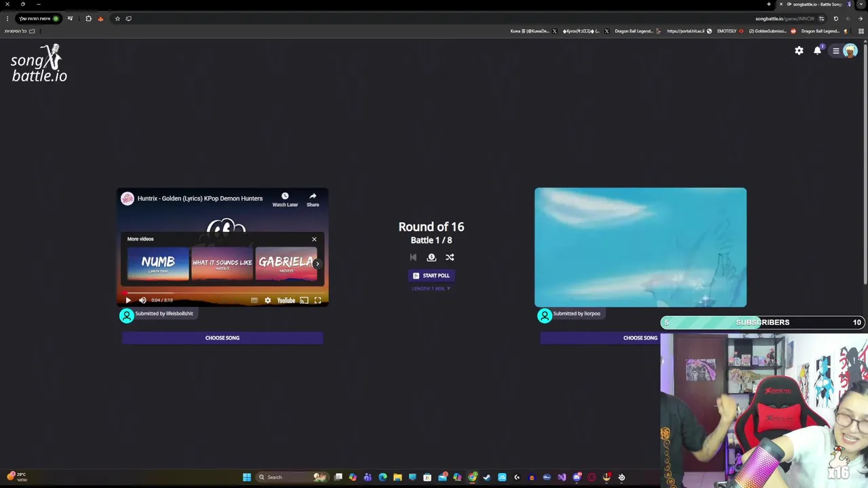The height and width of the screenshot is (488, 868).
Task: Play the Huntrix Golden video
Action: coord(128,300)
